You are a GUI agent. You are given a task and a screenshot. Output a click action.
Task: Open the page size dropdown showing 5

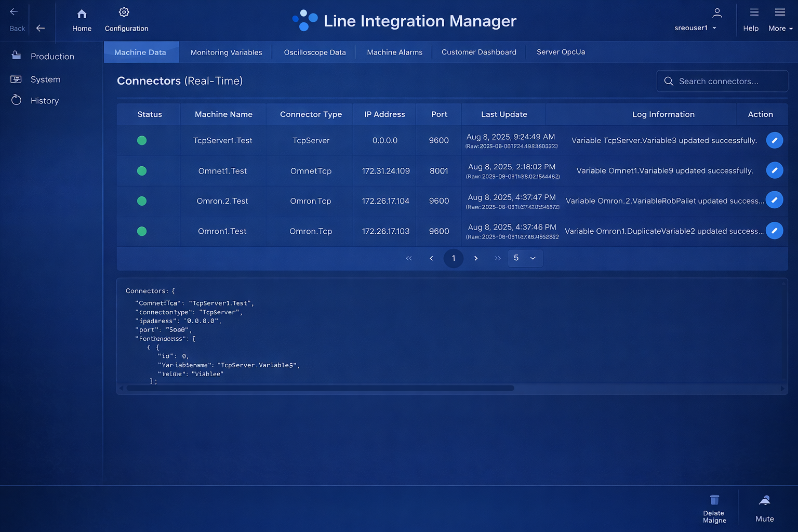point(525,258)
